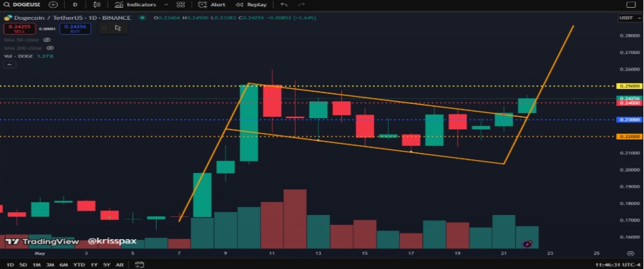
Task: Select the 1D date range
Action: coord(9,265)
